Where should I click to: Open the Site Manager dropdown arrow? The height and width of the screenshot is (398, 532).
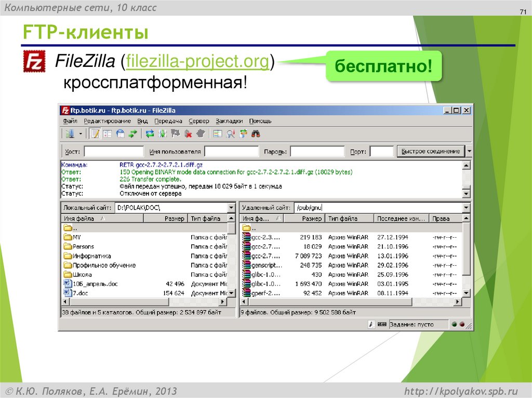81,134
